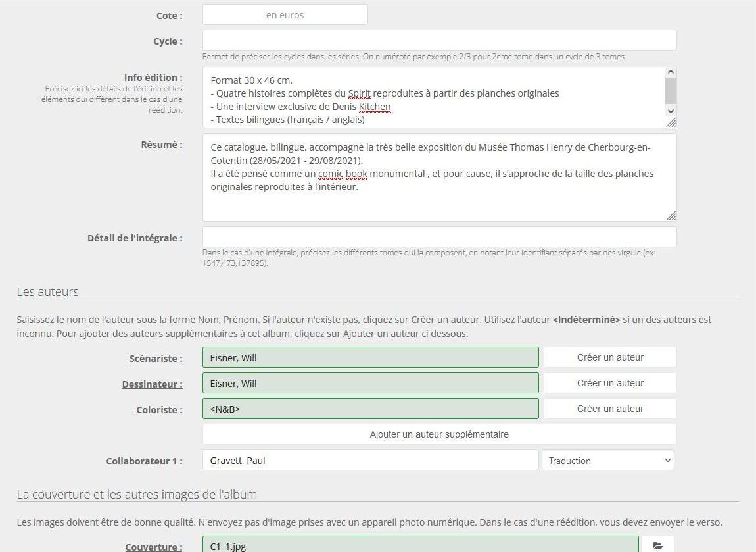This screenshot has width=756, height=552.
Task: Click the Scénariste label link
Action: (x=156, y=359)
